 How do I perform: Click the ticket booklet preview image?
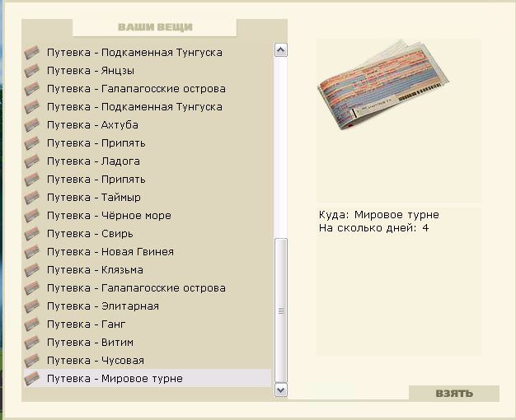click(x=383, y=85)
